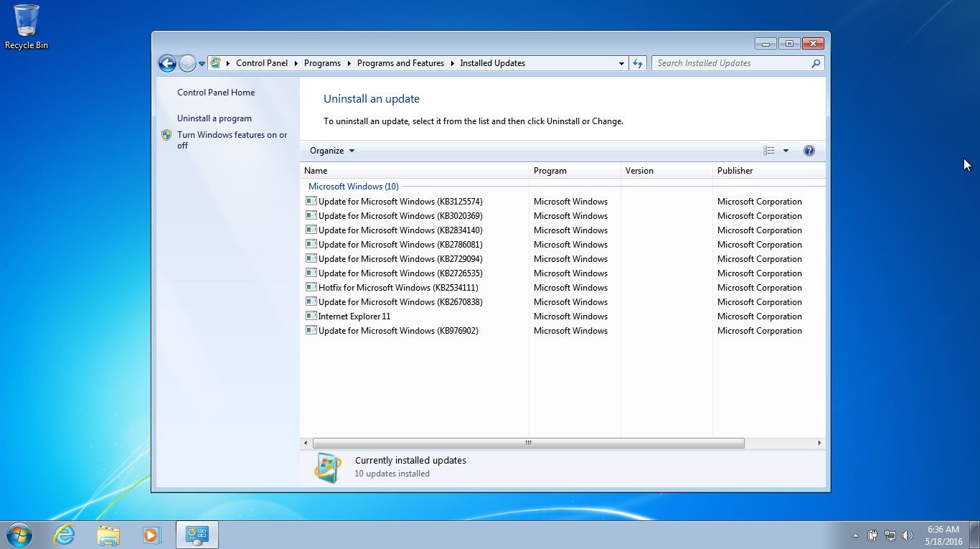Click the horizontal scrollbar right arrow
980x549 pixels.
(x=820, y=443)
